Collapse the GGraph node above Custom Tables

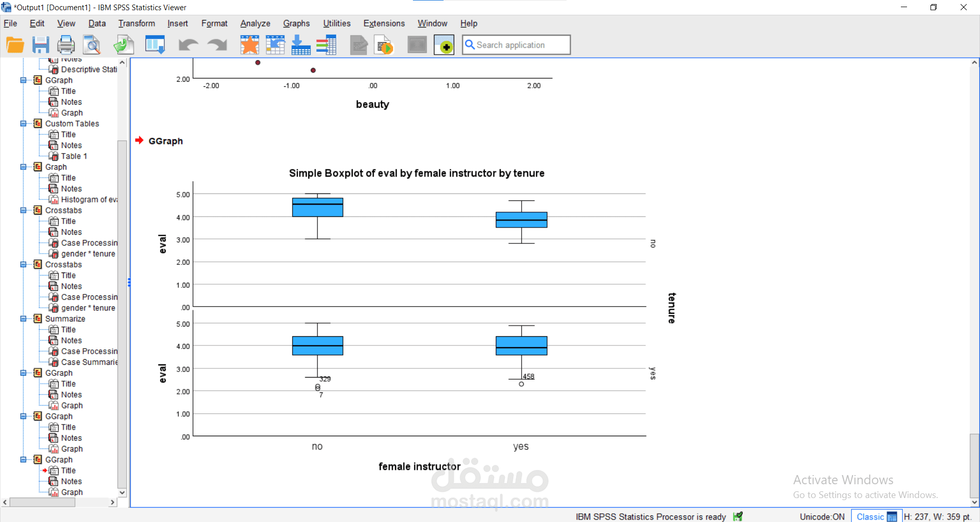[23, 80]
